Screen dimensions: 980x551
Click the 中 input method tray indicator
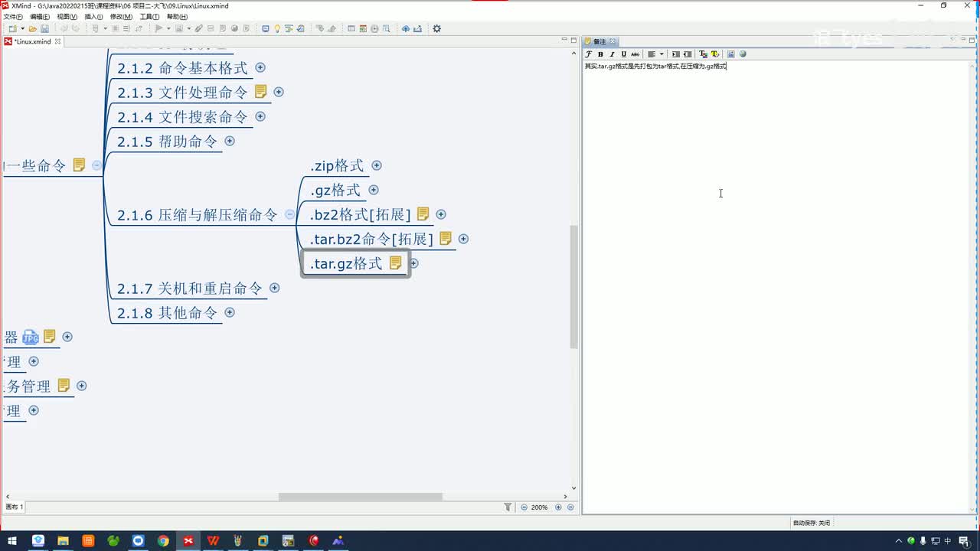tap(948, 541)
